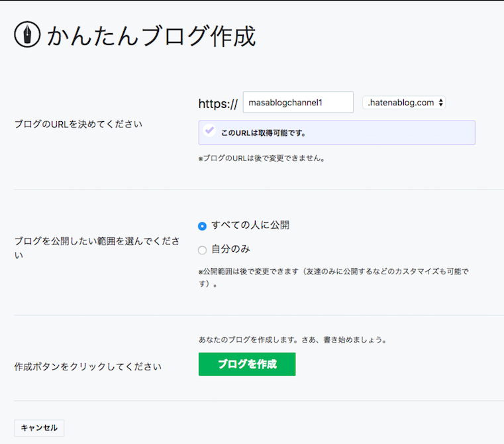Click the 公開範囲は後で変更できます note
Screen dimensions: 504x444
click(333, 278)
